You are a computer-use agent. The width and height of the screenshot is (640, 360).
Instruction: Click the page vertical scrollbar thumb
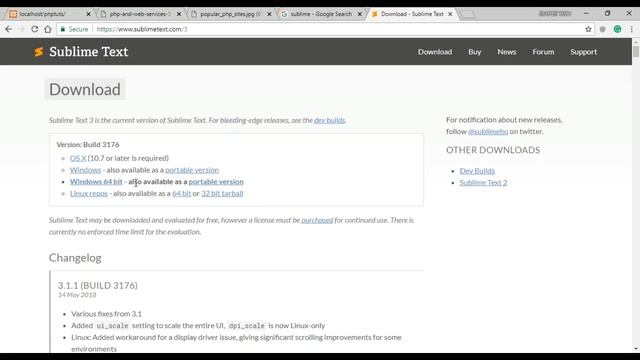coord(636,51)
